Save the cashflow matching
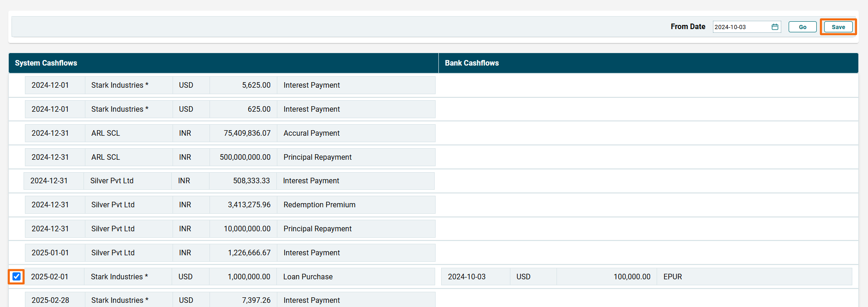 838,27
